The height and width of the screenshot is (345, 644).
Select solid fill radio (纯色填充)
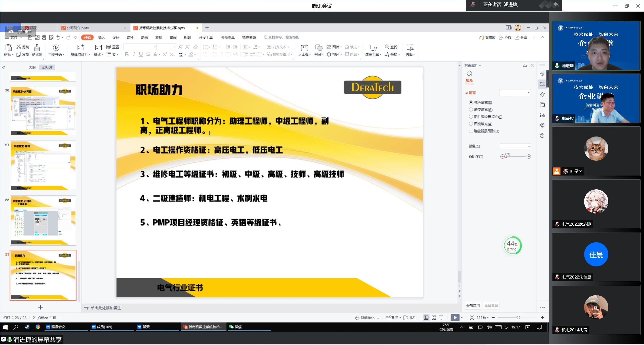pos(471,102)
